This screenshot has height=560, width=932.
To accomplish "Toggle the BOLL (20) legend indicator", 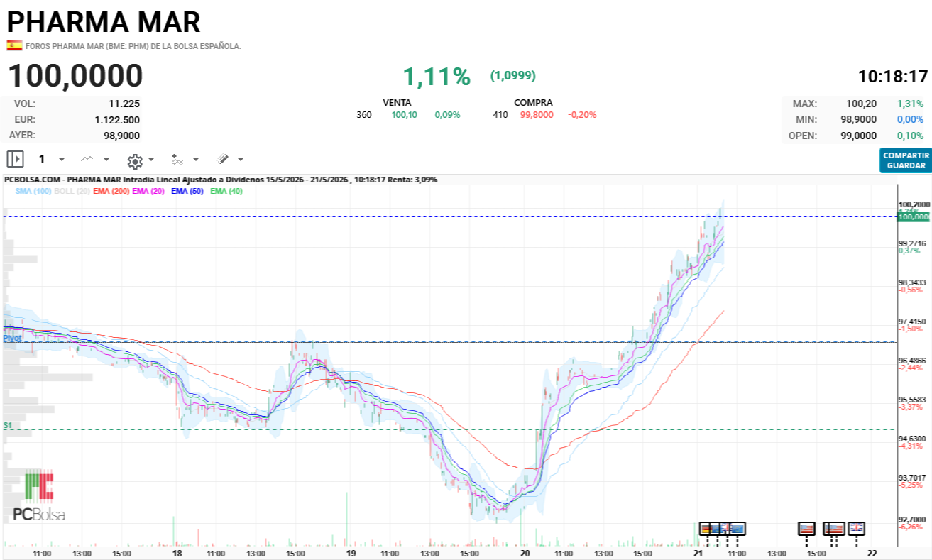I will tap(72, 191).
